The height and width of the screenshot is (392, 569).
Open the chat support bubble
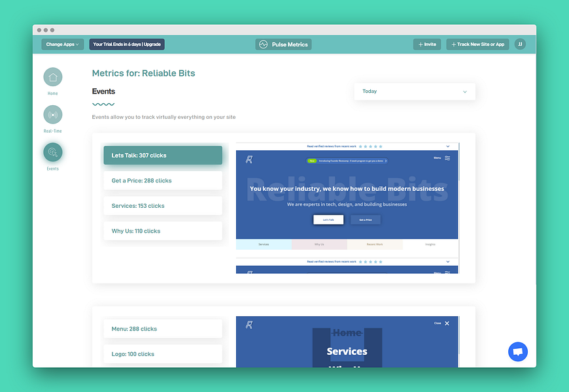tap(518, 351)
